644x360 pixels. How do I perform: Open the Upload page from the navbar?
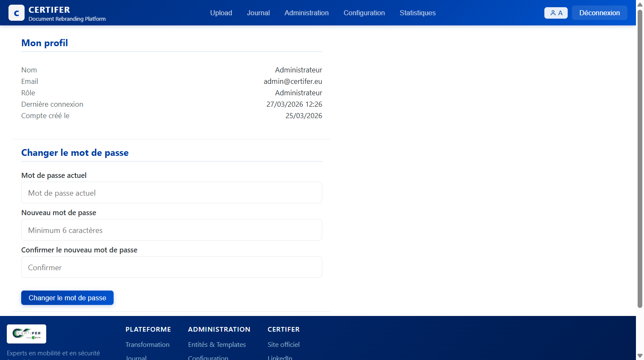(221, 13)
